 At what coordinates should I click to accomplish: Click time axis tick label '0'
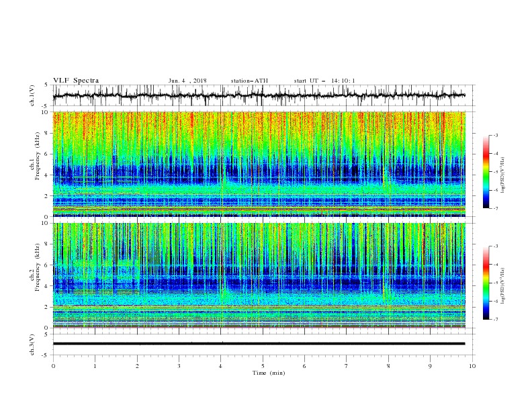[x=53, y=366]
